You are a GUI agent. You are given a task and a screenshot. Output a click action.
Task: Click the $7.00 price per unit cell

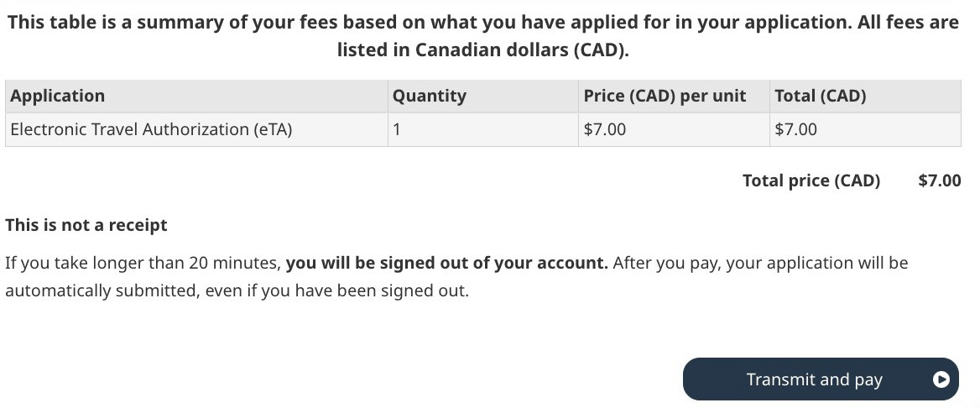click(604, 129)
